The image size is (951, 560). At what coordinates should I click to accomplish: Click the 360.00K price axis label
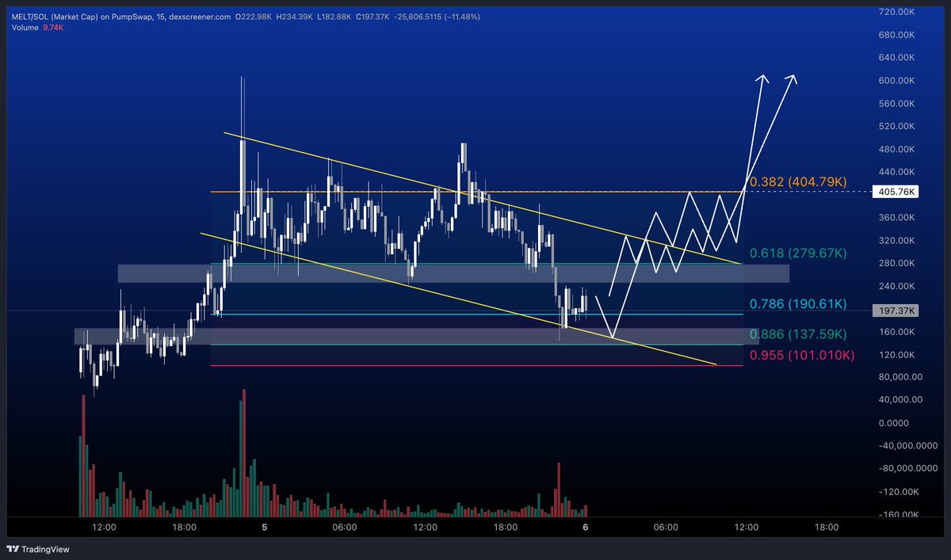point(897,218)
